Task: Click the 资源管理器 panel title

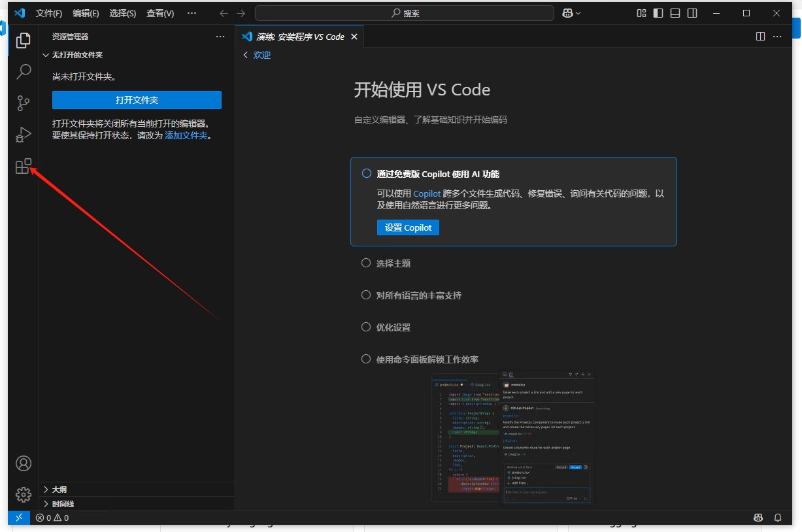Action: tap(71, 37)
